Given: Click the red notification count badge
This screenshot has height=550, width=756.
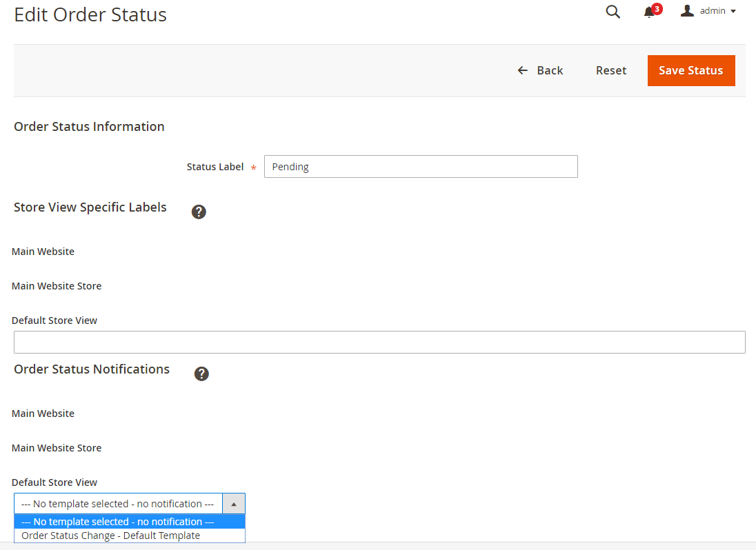Looking at the screenshot, I should (657, 8).
